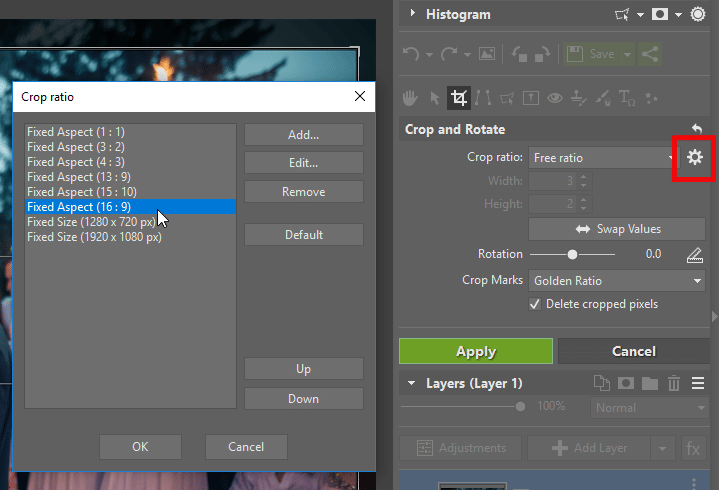Viewport: 719px width, 490px height.
Task: Click Swap Values button
Action: [x=617, y=229]
